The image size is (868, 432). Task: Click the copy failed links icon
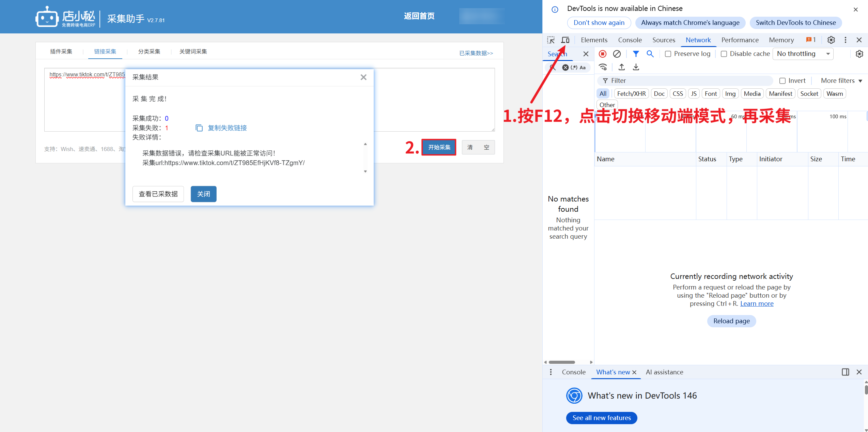point(199,128)
